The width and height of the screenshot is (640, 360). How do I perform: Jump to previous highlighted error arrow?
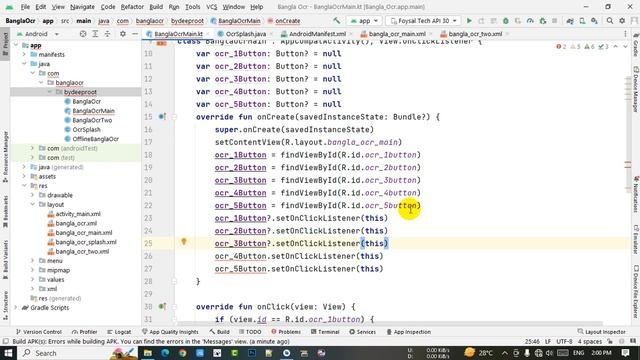click(x=616, y=47)
